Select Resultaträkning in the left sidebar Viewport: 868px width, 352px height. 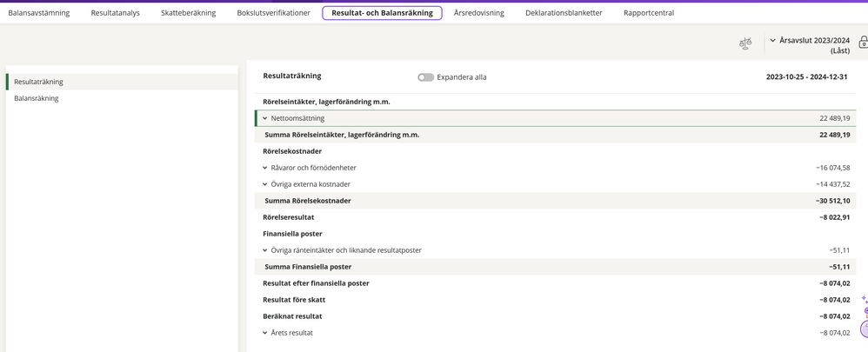[38, 82]
